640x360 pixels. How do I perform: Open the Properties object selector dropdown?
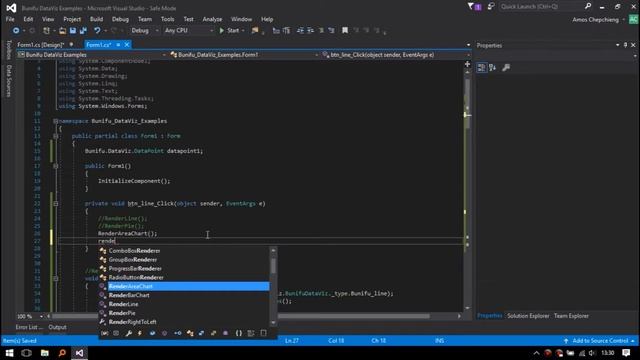coord(635,56)
